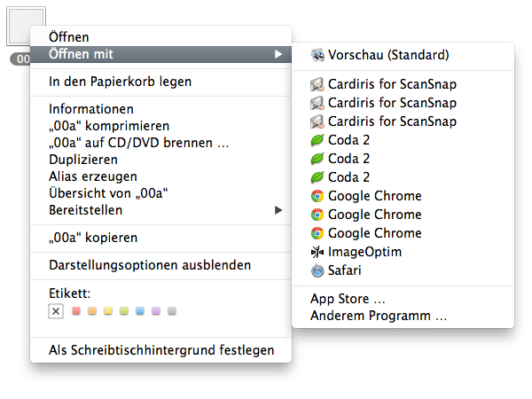The width and height of the screenshot is (532, 399).
Task: Click the Bereitstellen label text
Action: [85, 210]
